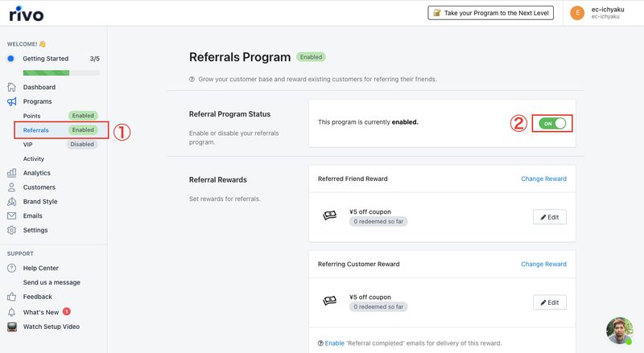Image resolution: width=644 pixels, height=353 pixels.
Task: Click the What's New bell icon
Action: coord(11,312)
